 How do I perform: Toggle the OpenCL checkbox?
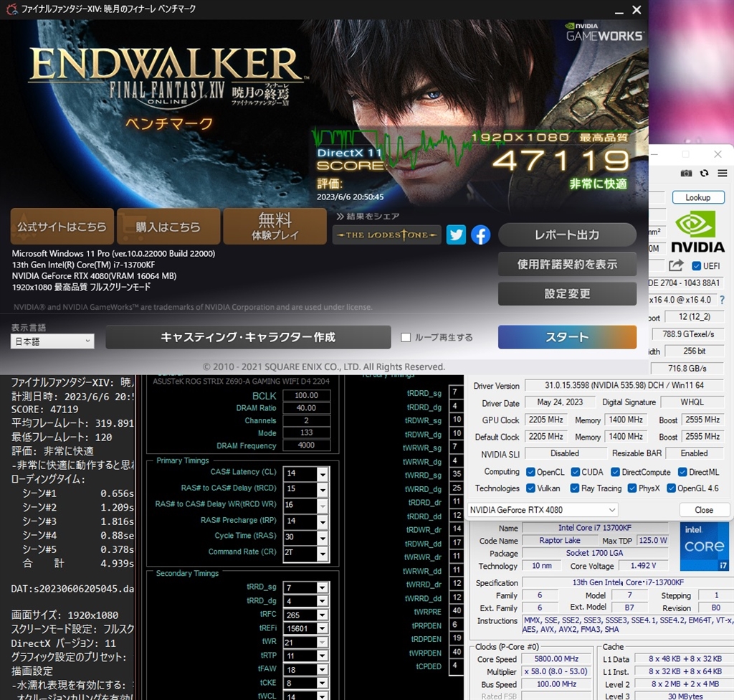[530, 472]
